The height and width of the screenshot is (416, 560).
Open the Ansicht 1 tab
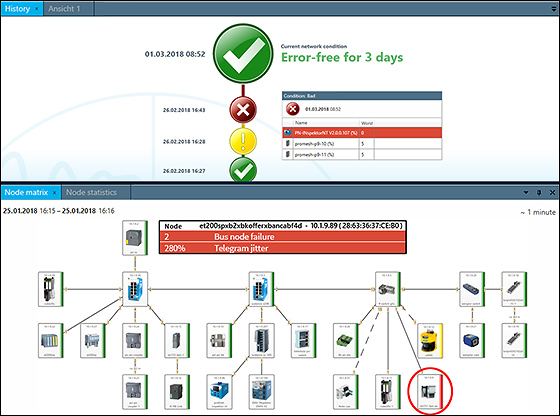(64, 9)
